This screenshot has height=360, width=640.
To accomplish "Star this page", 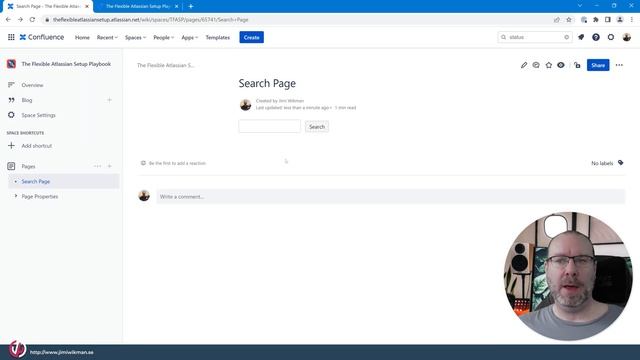I will pyautogui.click(x=549, y=65).
